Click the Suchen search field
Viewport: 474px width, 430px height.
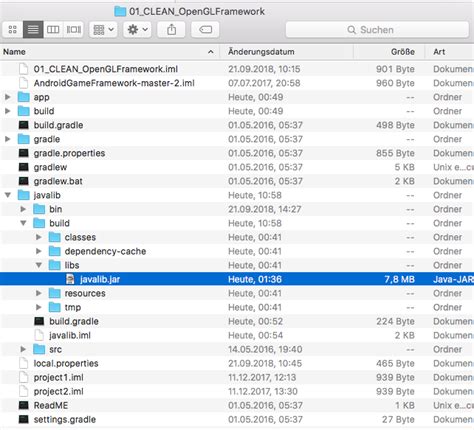pos(377,30)
